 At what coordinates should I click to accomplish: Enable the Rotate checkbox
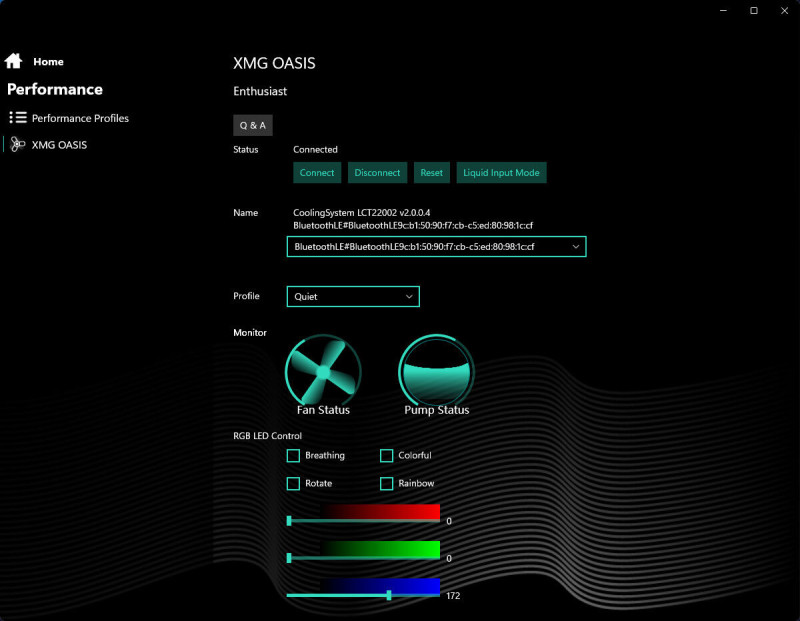(293, 483)
